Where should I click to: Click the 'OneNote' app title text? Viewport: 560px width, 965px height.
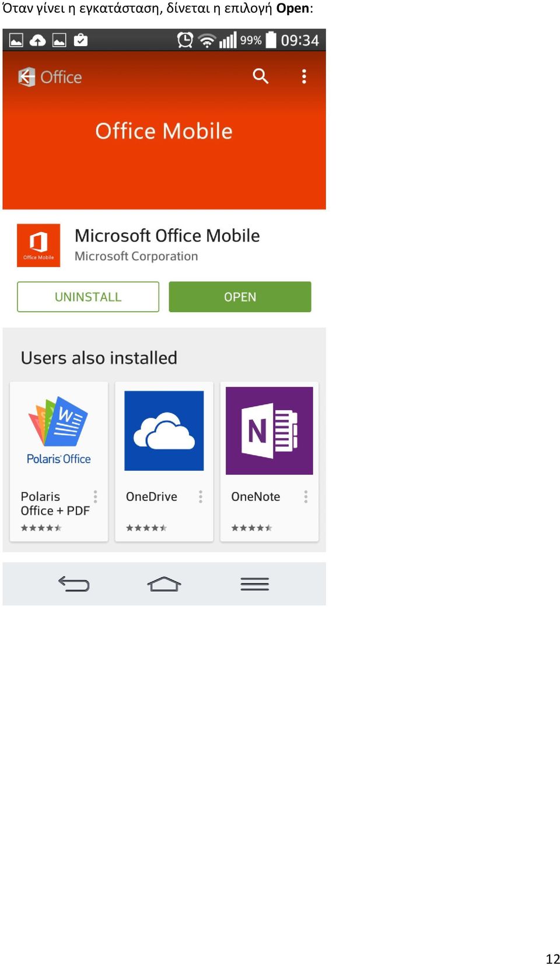tap(256, 497)
